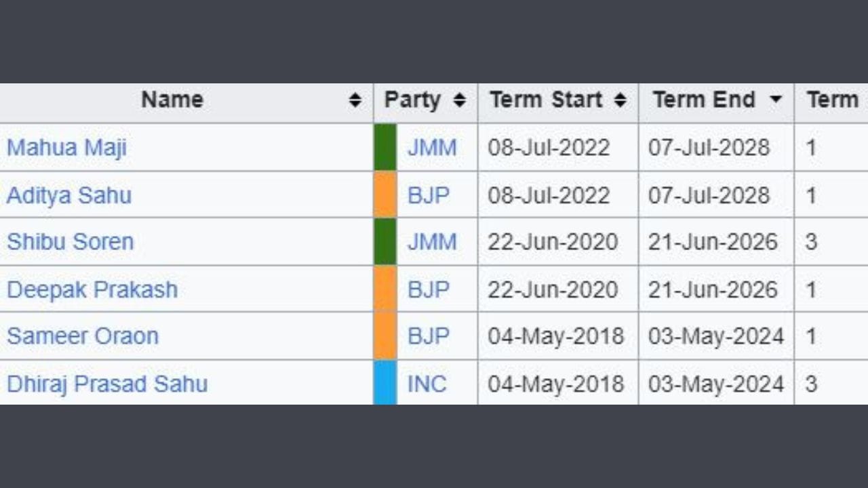Click the partially visible Term column header
Image resolution: width=868 pixels, height=488 pixels.
832,100
